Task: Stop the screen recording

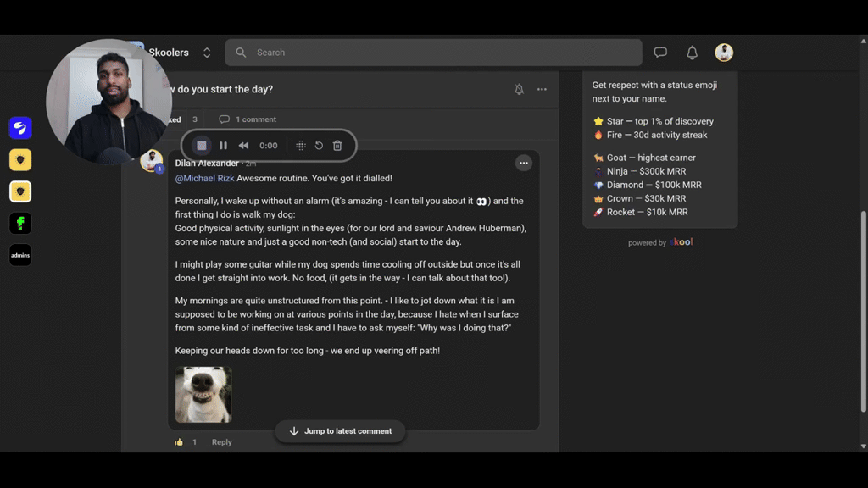Action: [202, 146]
